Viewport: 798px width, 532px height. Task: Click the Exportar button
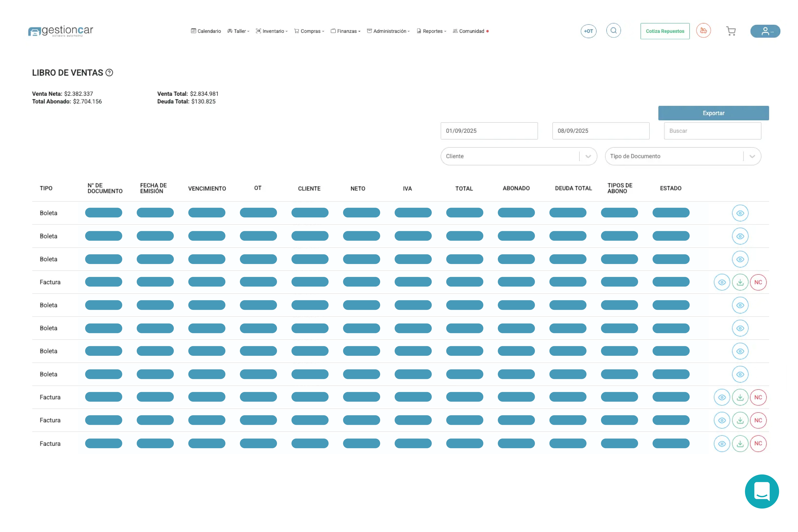[x=713, y=113]
